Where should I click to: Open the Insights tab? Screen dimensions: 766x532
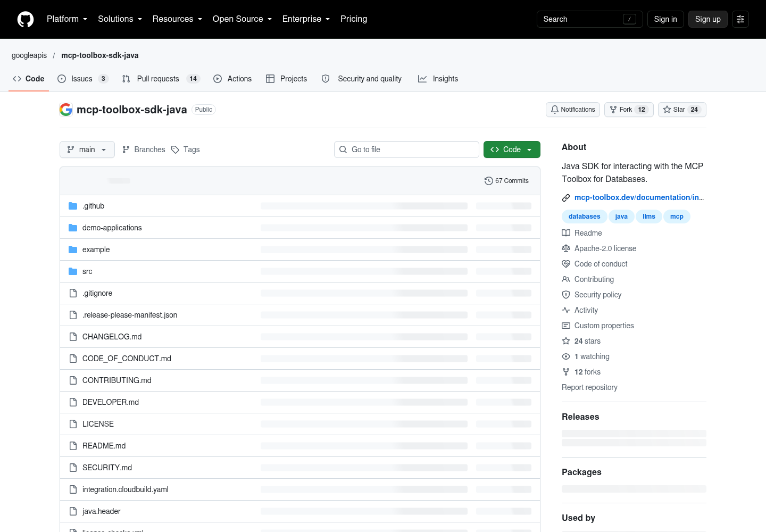(x=438, y=79)
